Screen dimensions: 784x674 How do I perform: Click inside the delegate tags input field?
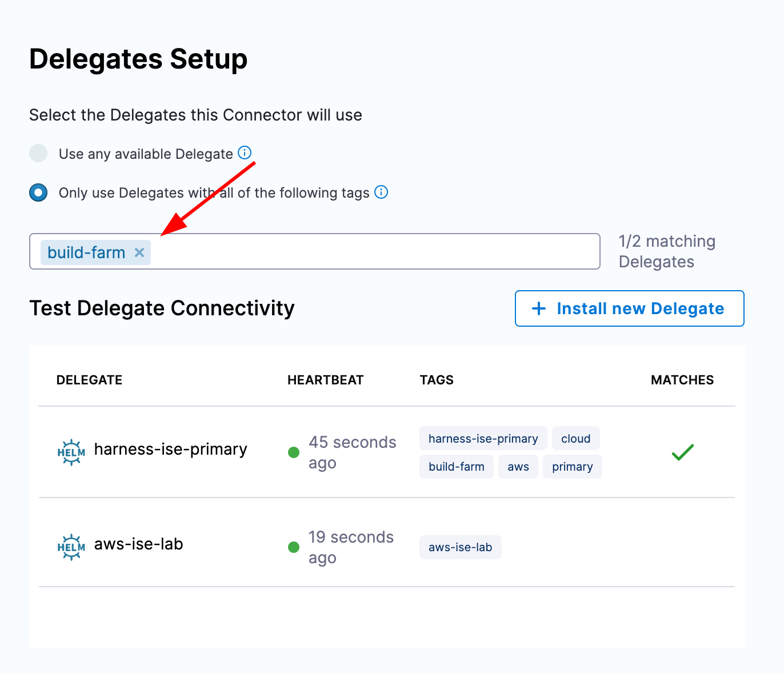371,251
